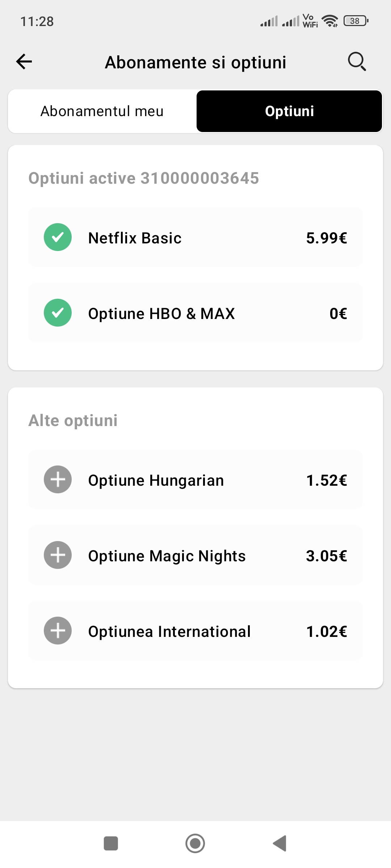The image size is (391, 868).
Task: Tap the 5.99€ Netflix price
Action: tap(327, 238)
